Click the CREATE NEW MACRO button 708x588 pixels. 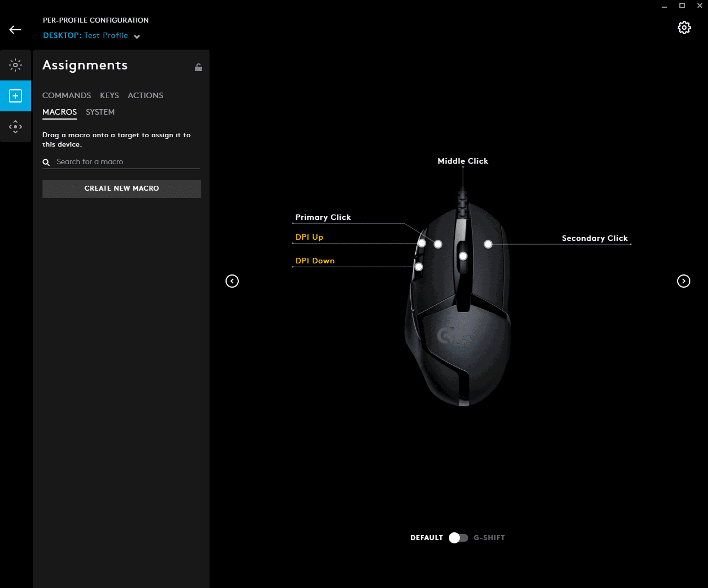coord(121,188)
